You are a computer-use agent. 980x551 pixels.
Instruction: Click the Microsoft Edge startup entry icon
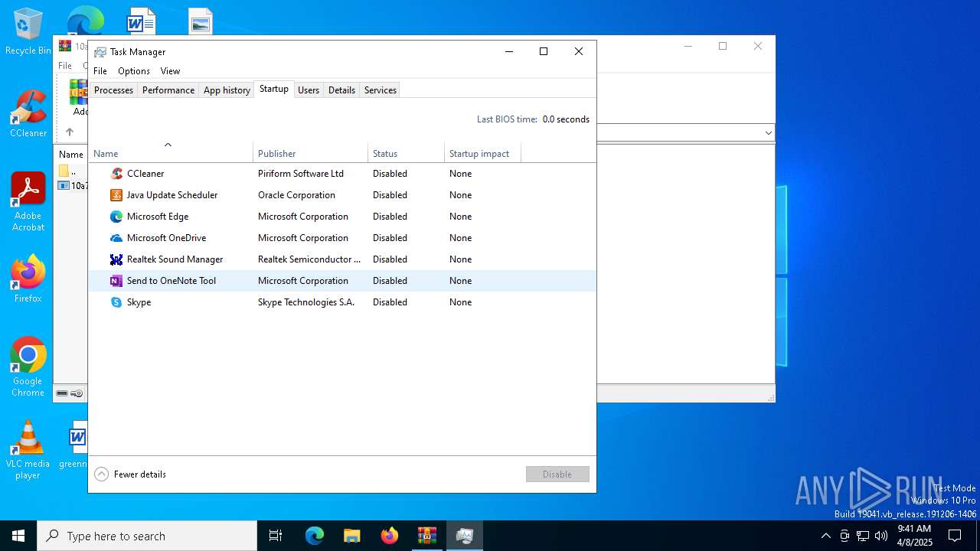click(116, 217)
